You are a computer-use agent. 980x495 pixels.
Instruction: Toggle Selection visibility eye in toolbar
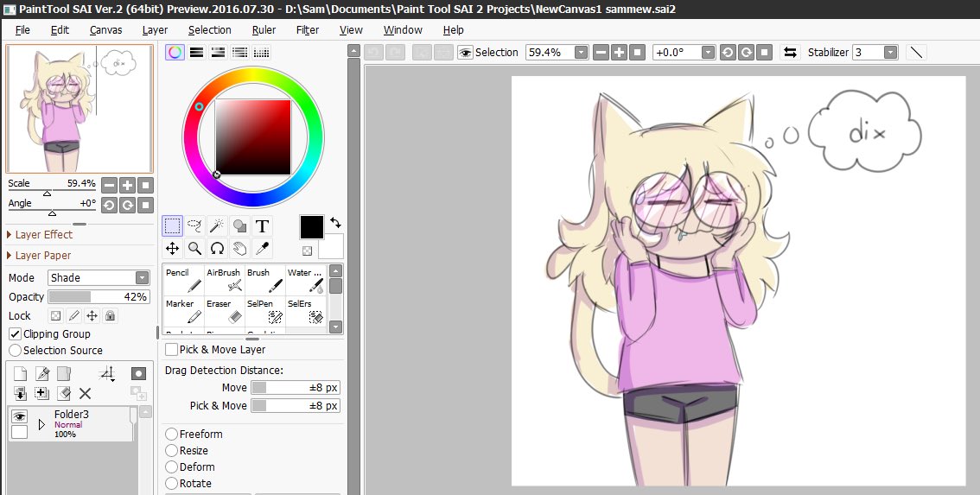[465, 53]
